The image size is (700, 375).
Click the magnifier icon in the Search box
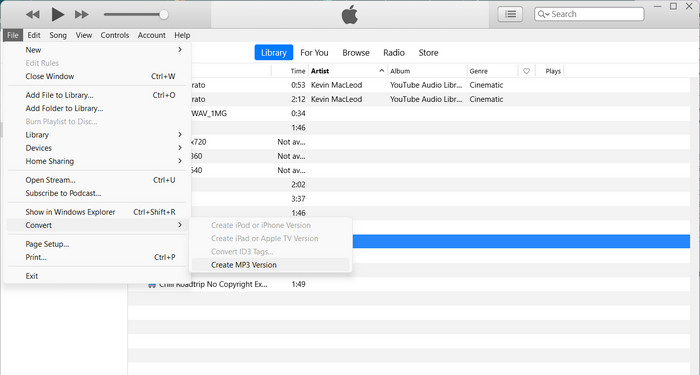pyautogui.click(x=543, y=14)
